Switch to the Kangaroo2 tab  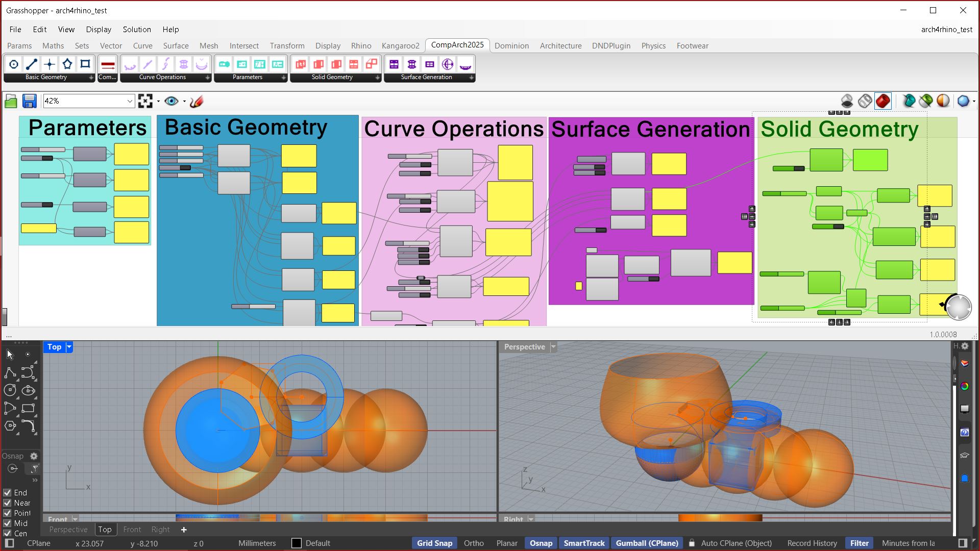(400, 46)
